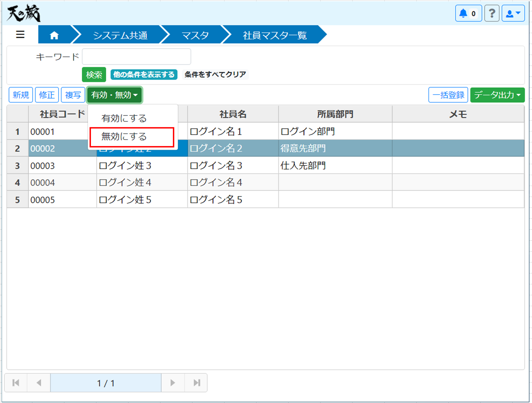532x403 pixels.
Task: Click 条件をすべてクリア link
Action: click(x=215, y=75)
